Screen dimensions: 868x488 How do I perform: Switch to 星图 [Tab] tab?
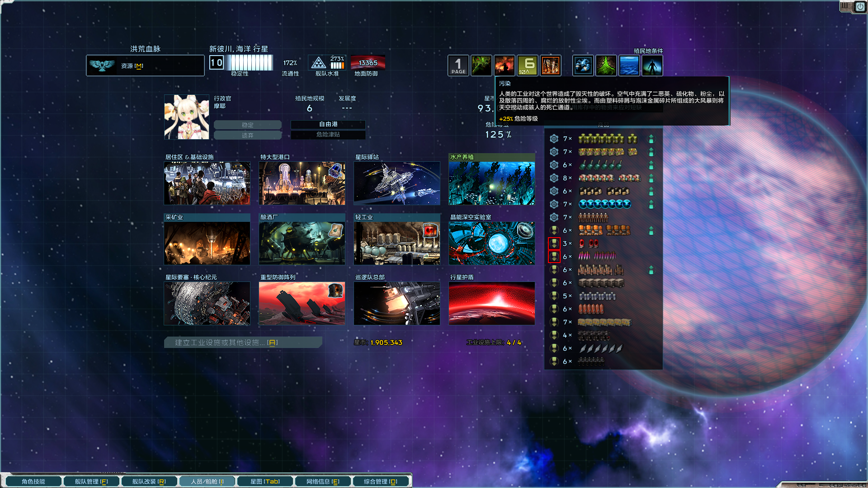pyautogui.click(x=265, y=482)
